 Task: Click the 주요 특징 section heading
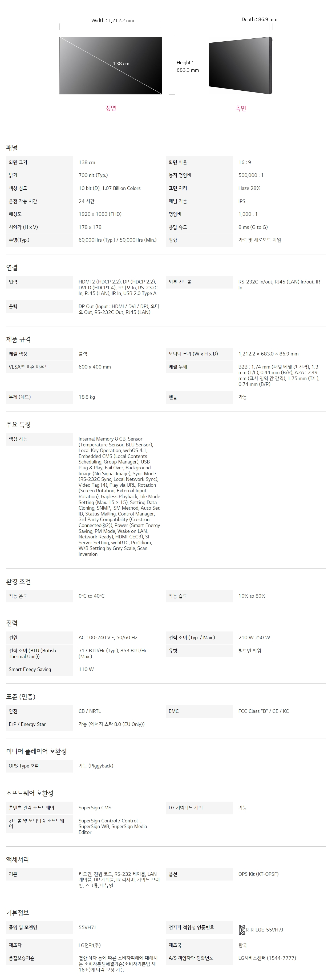click(18, 425)
